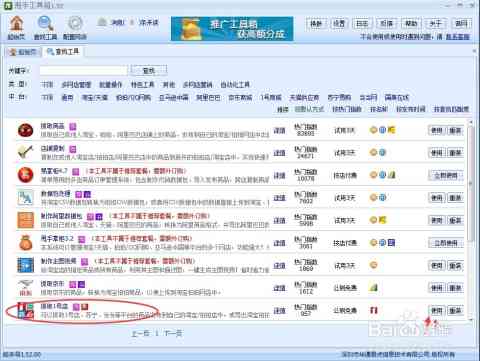Open 详情 link in the circled last row
The width and height of the screenshot is (480, 361).
(x=279, y=310)
